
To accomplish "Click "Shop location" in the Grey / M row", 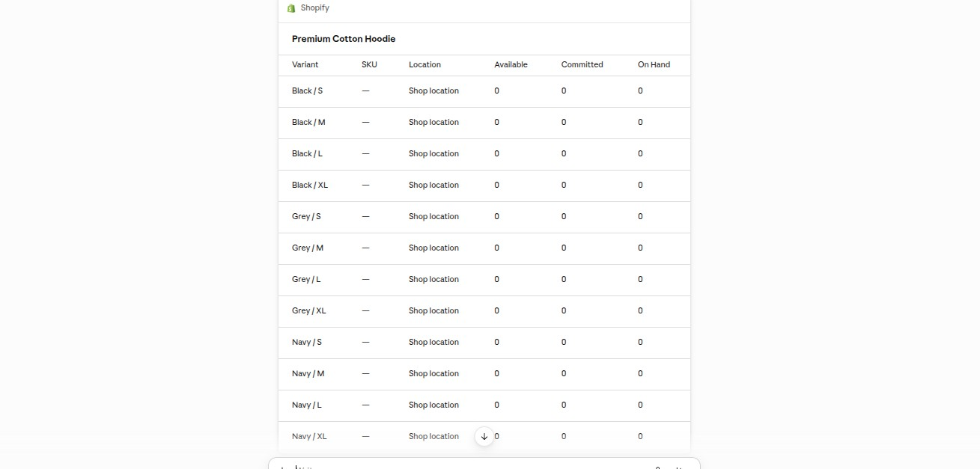I will (433, 248).
